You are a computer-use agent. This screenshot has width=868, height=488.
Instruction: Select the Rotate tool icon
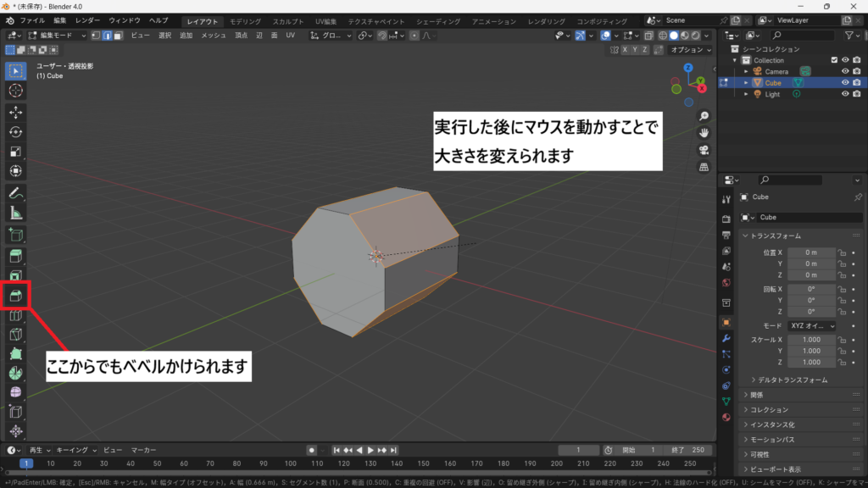[x=15, y=132]
